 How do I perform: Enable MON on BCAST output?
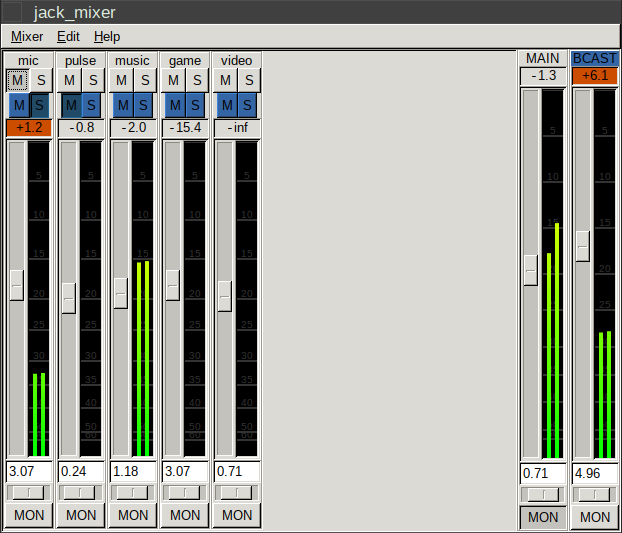point(595,517)
